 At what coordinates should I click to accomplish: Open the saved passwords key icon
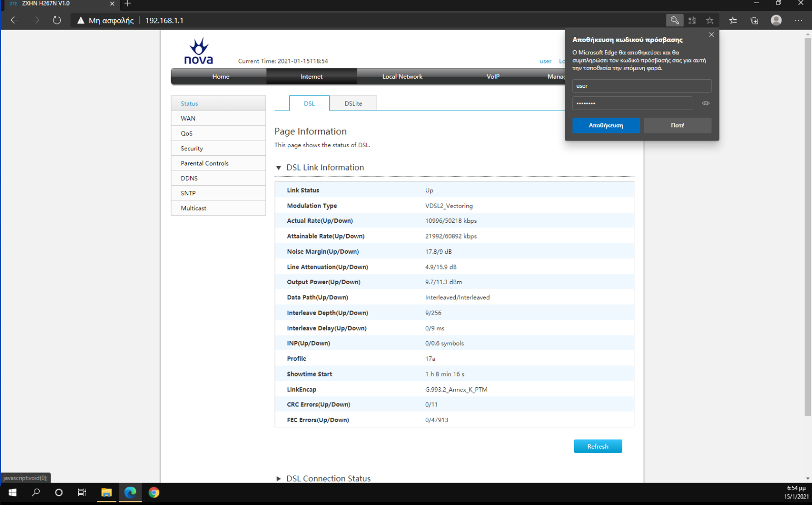tap(674, 20)
